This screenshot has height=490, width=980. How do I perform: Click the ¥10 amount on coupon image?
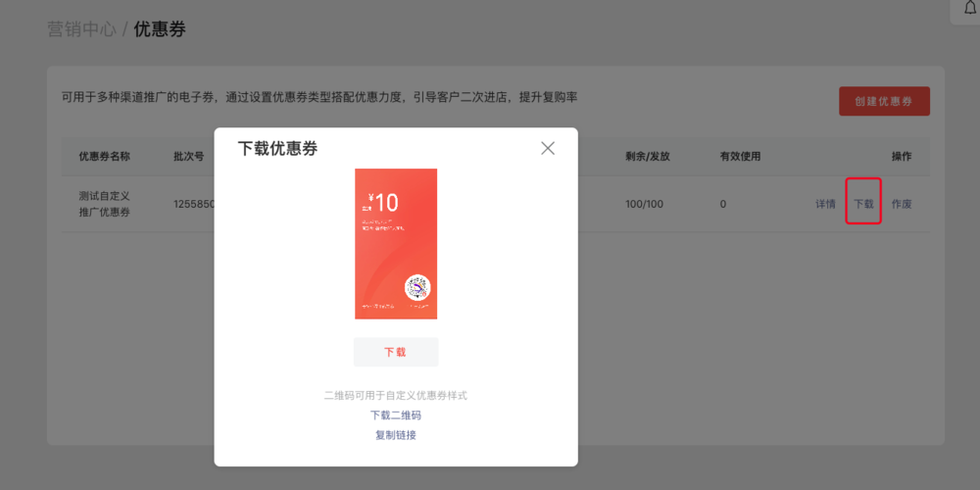point(380,203)
